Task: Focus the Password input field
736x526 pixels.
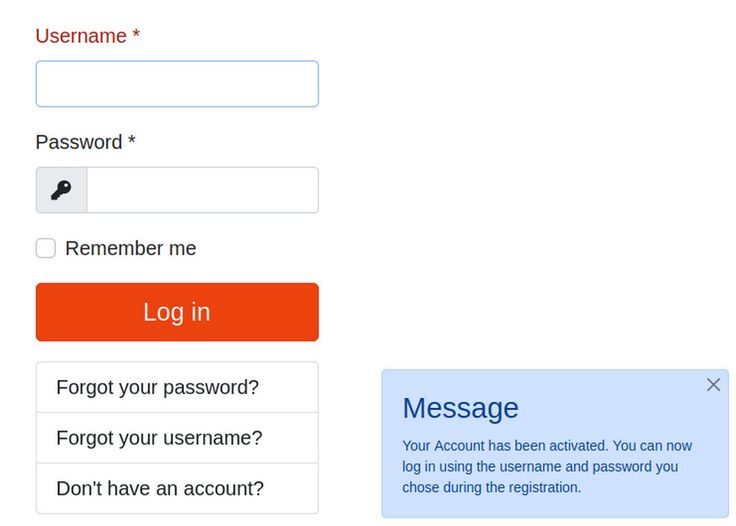Action: coord(202,190)
